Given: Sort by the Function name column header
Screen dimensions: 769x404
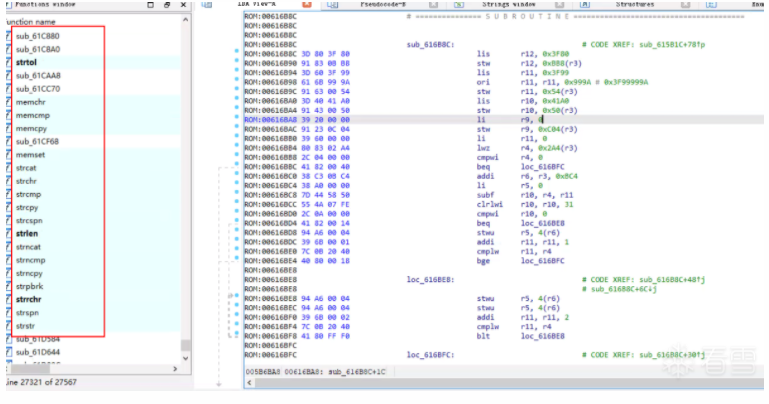Looking at the screenshot, I should click(x=30, y=22).
